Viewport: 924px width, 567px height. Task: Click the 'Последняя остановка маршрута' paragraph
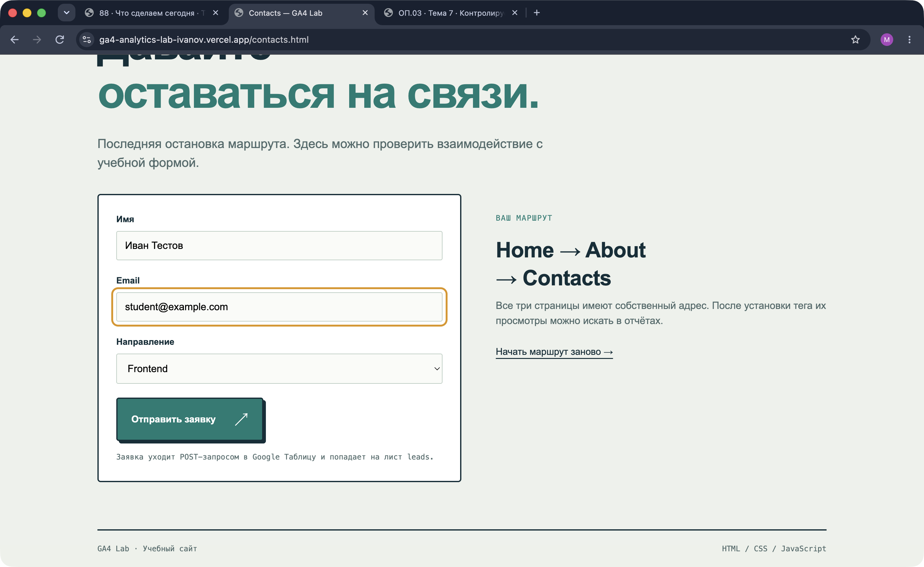click(320, 153)
